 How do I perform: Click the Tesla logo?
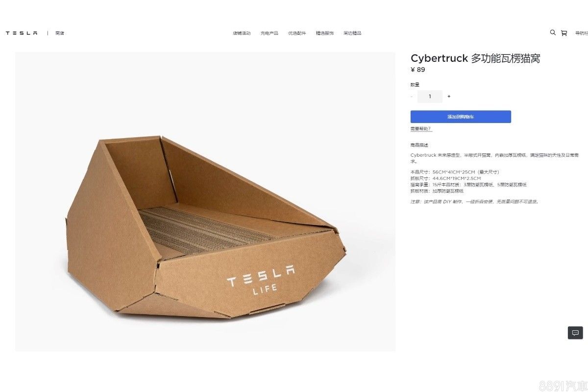pyautogui.click(x=22, y=33)
